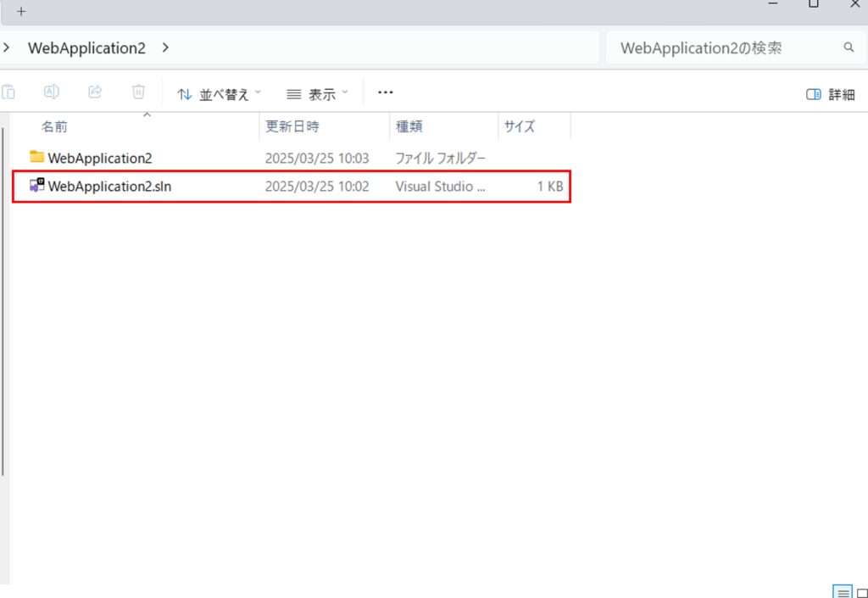
Task: Click the Visual Studio solution file icon
Action: point(36,186)
